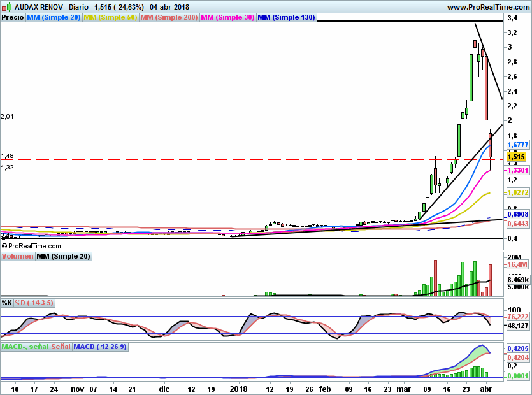
Task: Click the yellow 1,0272 moving average tag
Action: click(x=517, y=192)
